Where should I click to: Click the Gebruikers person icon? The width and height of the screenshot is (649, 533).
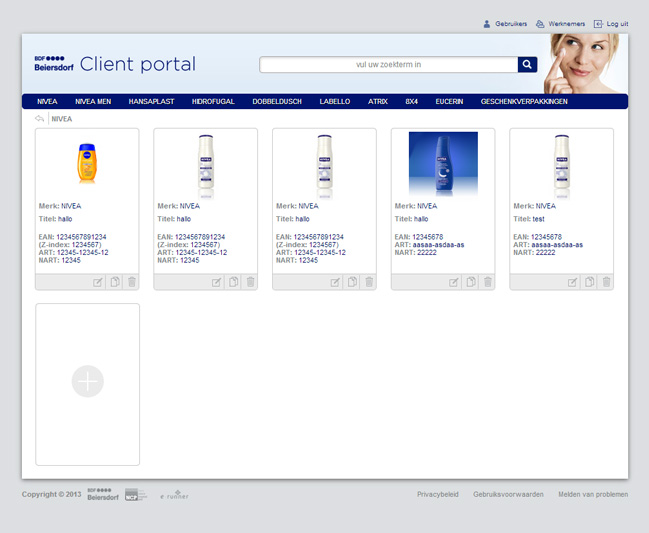[x=487, y=24]
